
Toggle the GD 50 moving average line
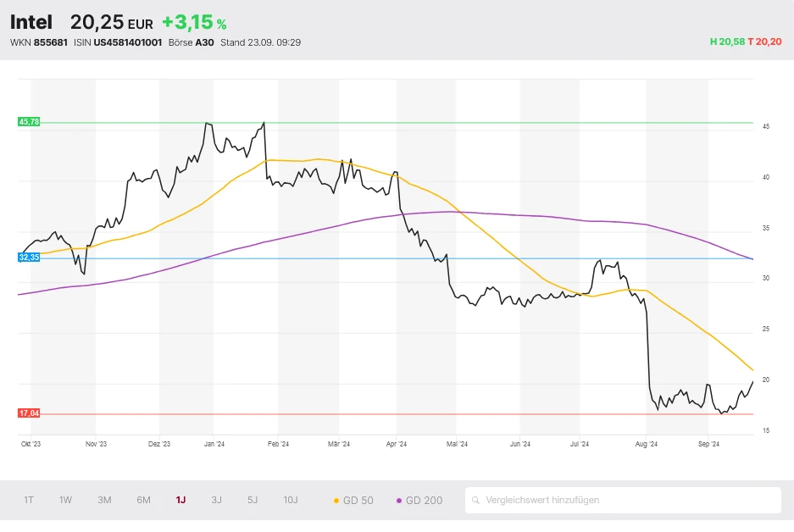[x=354, y=501]
